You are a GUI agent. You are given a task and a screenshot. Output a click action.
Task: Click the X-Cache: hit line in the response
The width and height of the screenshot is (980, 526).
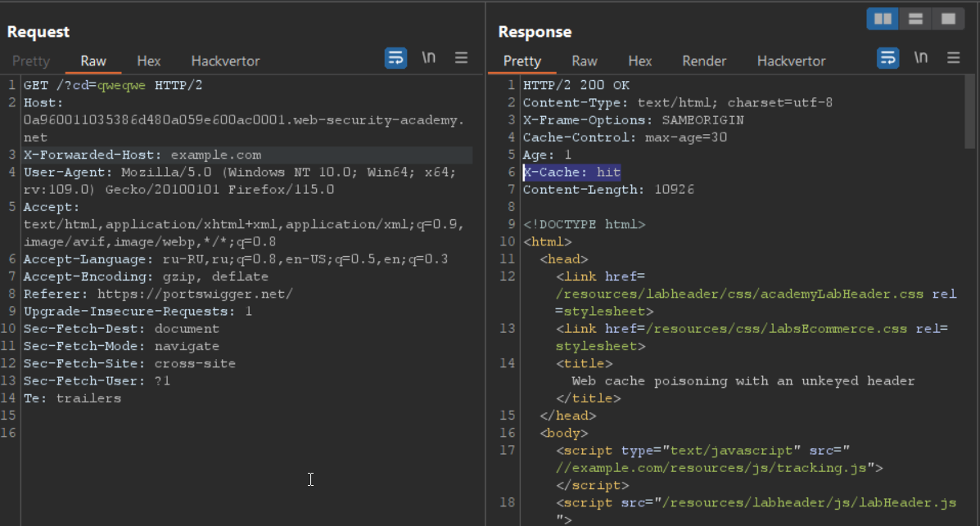pos(571,172)
